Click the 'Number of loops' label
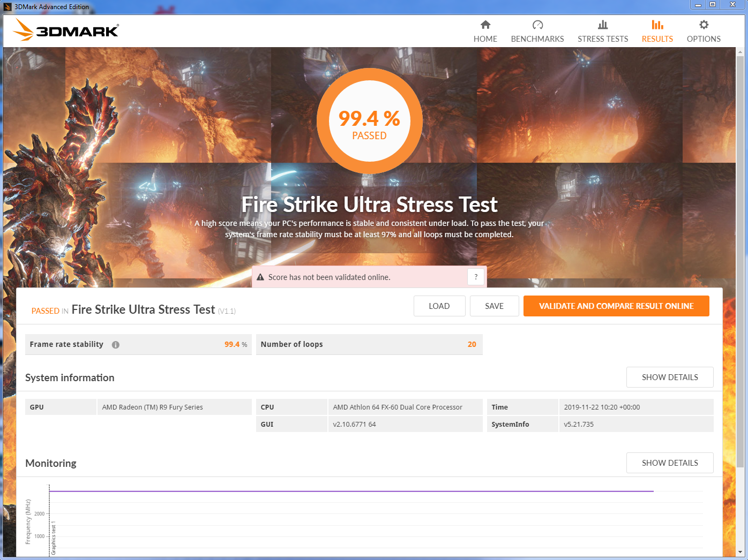Image resolution: width=748 pixels, height=560 pixels. (x=291, y=345)
